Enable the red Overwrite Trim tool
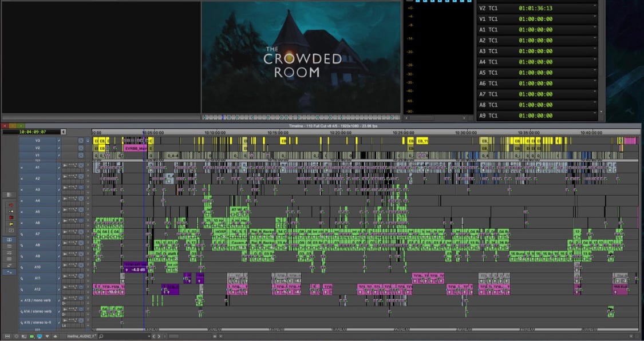This screenshot has height=341, width=644. [11, 217]
